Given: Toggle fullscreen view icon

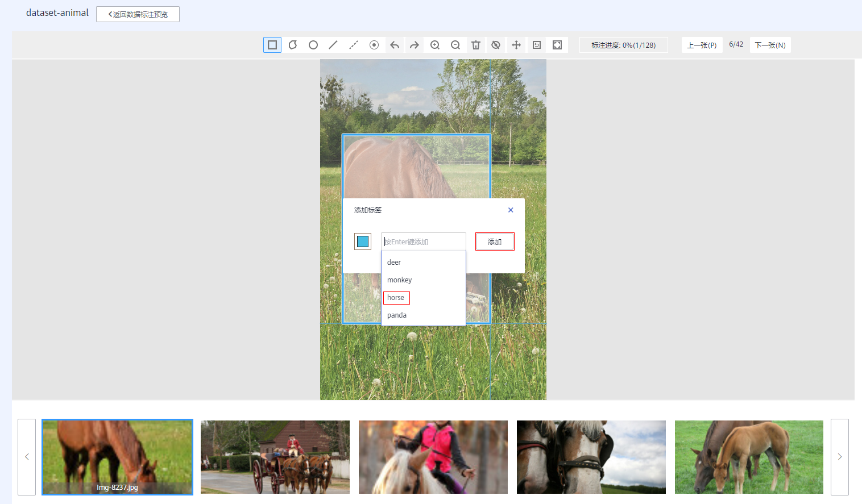Looking at the screenshot, I should pos(557,45).
